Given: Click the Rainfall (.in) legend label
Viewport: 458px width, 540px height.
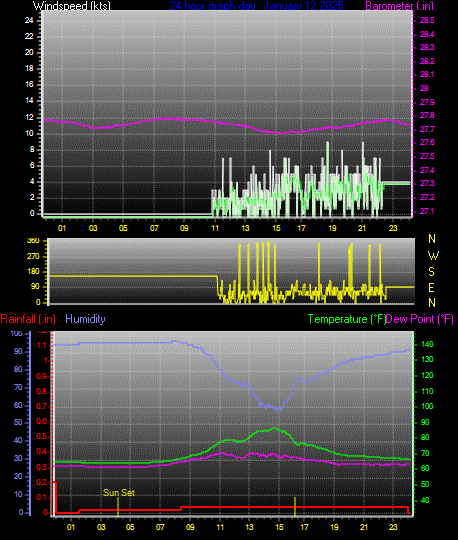Looking at the screenshot, I should click(28, 319).
